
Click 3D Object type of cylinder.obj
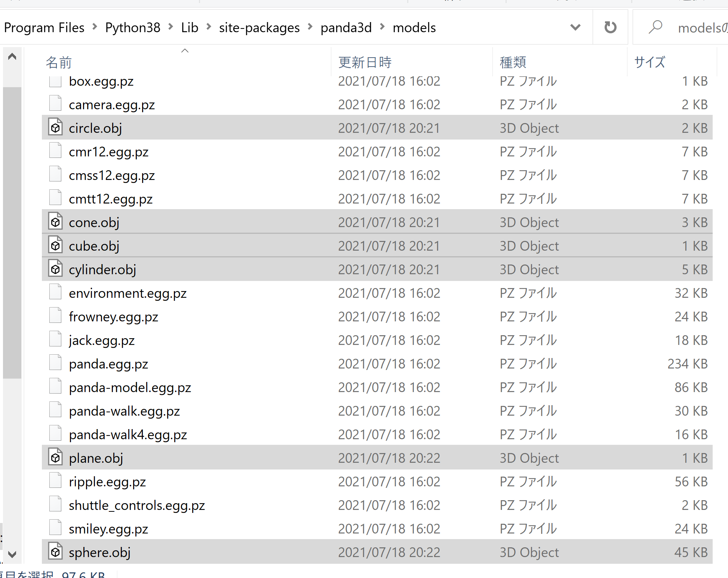coord(529,269)
